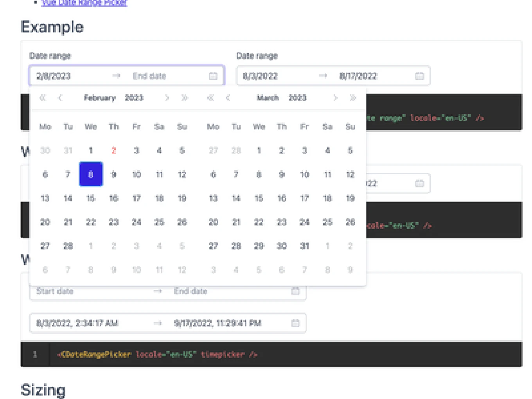Select March 24
The width and height of the screenshot is (532, 399).
point(304,222)
